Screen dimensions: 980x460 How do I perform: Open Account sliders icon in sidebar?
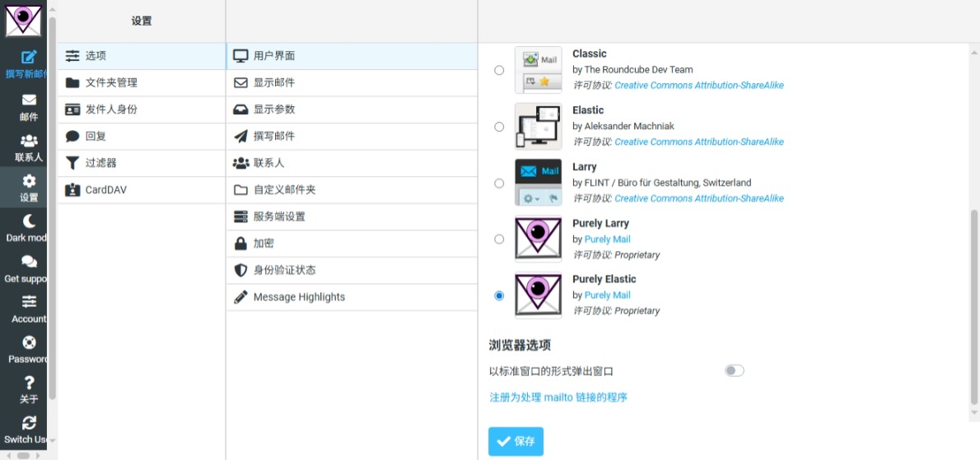coord(29,301)
